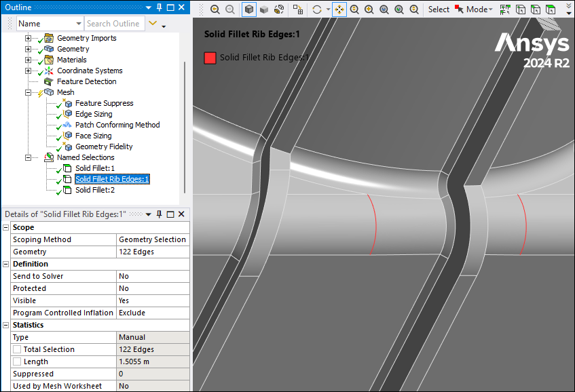
Task: Open the Name filter dropdown
Action: click(x=78, y=24)
